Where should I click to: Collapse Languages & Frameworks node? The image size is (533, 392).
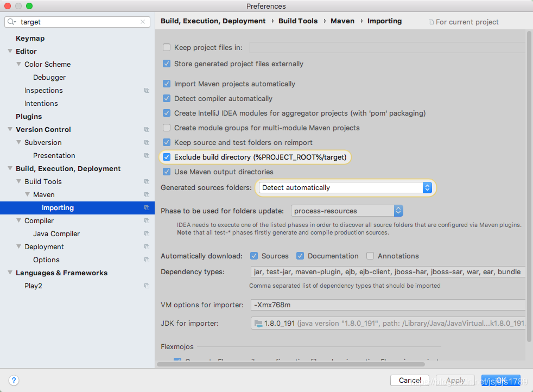10,273
